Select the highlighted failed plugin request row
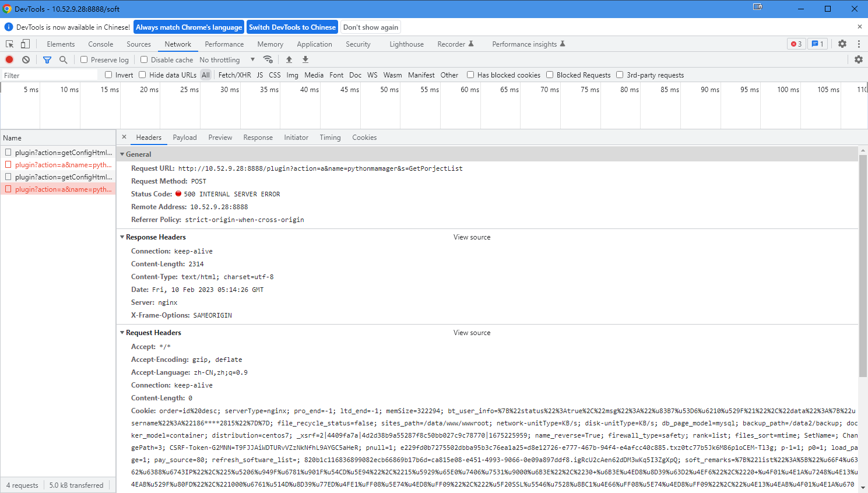Screen dimensions: 868x493 [x=58, y=189]
